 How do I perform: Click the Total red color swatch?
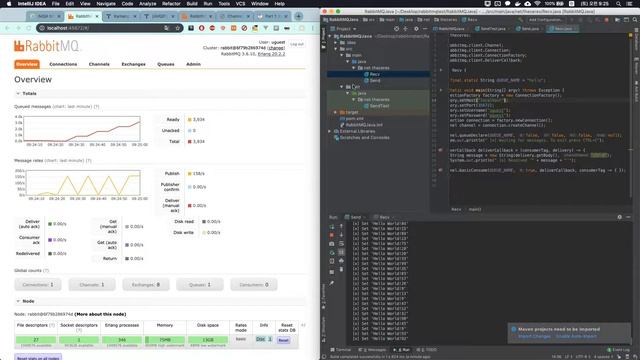[x=190, y=142]
